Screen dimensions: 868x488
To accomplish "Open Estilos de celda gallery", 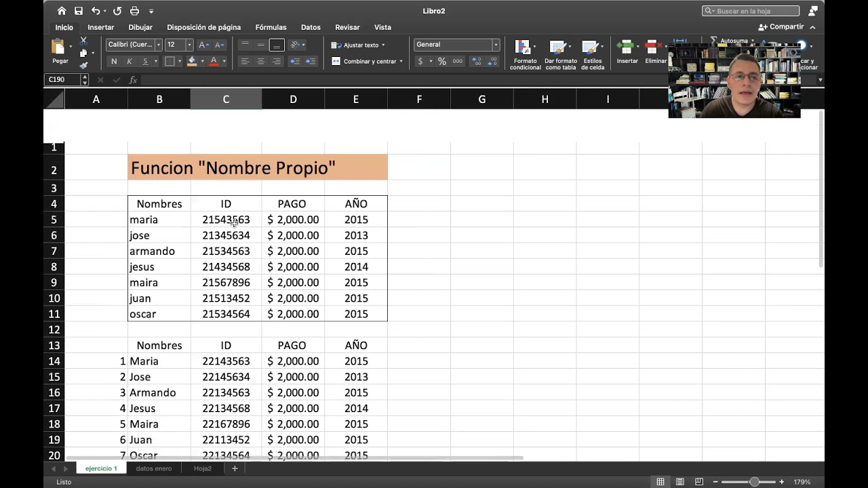I will tap(592, 54).
